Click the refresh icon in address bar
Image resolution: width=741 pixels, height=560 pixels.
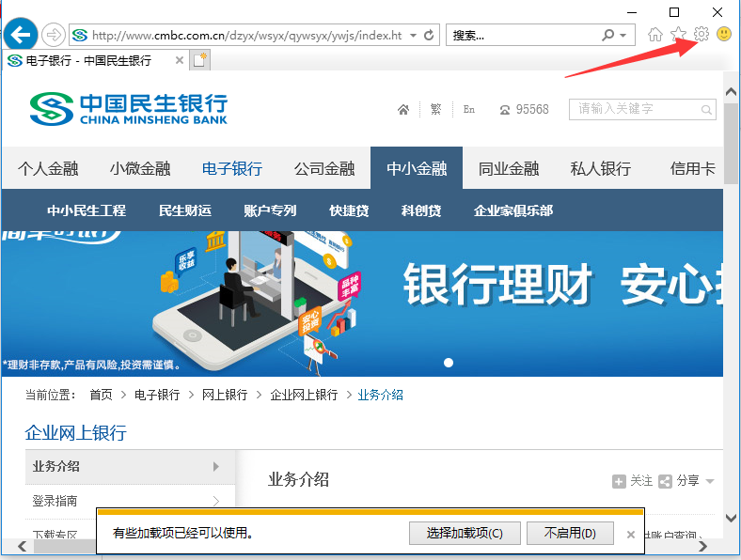pyautogui.click(x=430, y=35)
